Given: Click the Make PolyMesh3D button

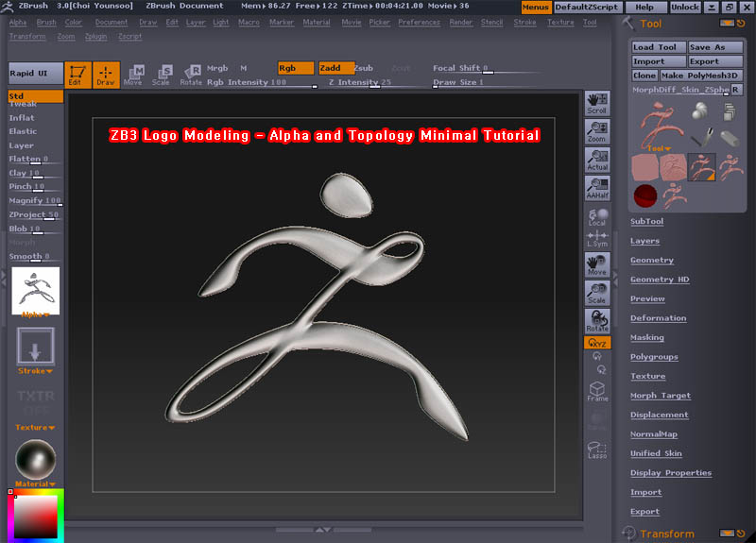Looking at the screenshot, I should coord(698,76).
